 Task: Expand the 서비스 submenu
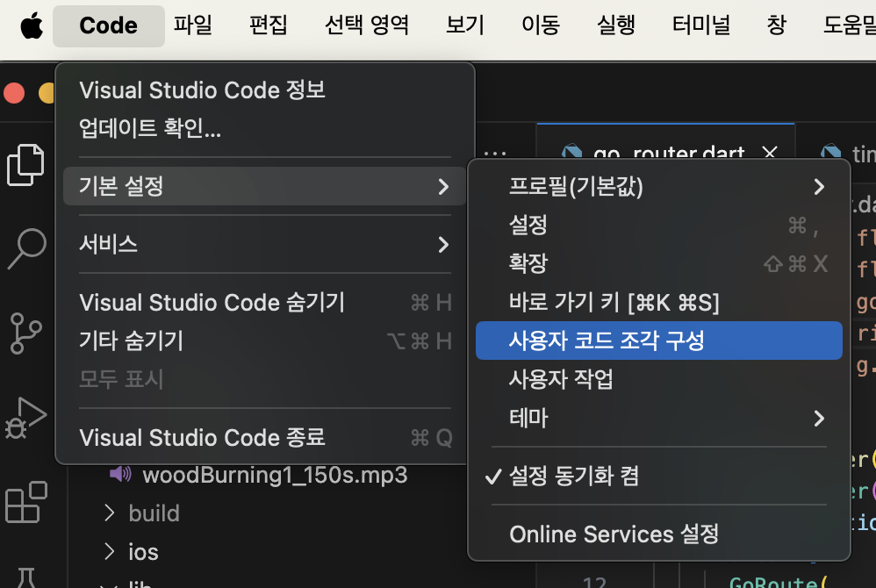264,244
